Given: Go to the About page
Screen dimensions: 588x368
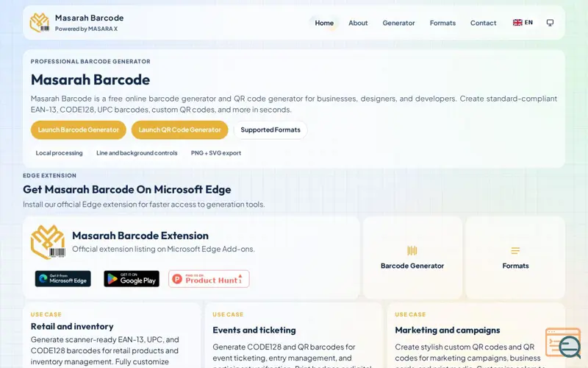Looking at the screenshot, I should (358, 23).
